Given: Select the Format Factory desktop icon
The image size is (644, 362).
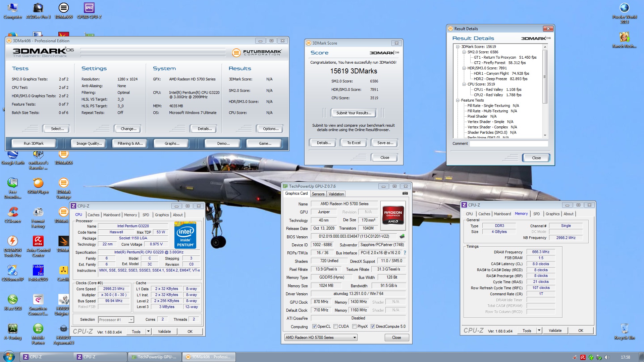Looking at the screenshot, I should point(38,218).
